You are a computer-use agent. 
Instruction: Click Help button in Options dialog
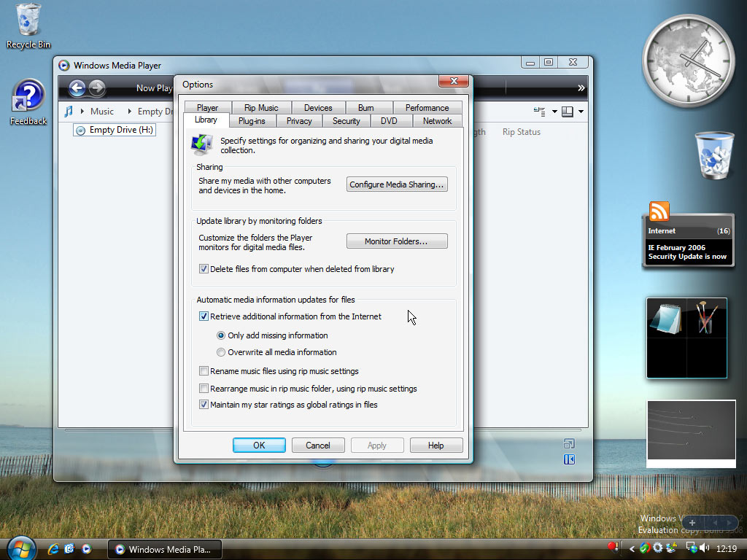pyautogui.click(x=436, y=446)
